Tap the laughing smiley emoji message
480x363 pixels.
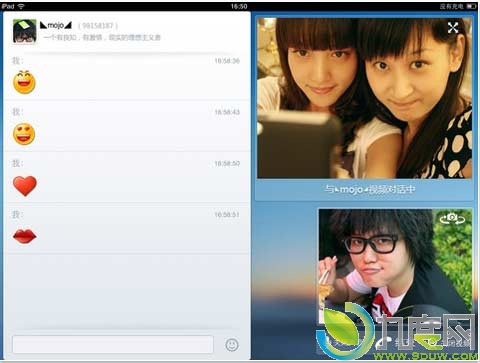point(24,82)
